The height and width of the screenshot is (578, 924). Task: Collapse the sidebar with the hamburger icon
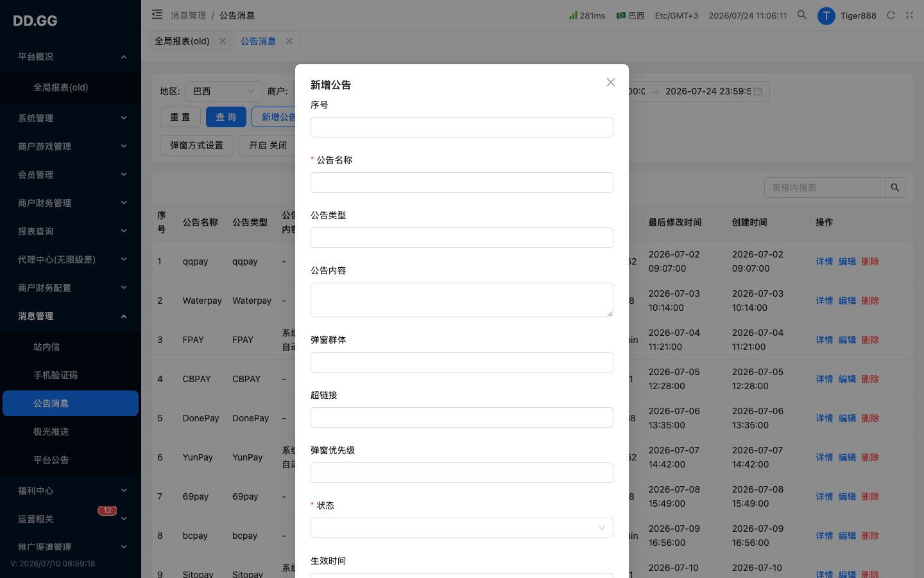[x=157, y=15]
